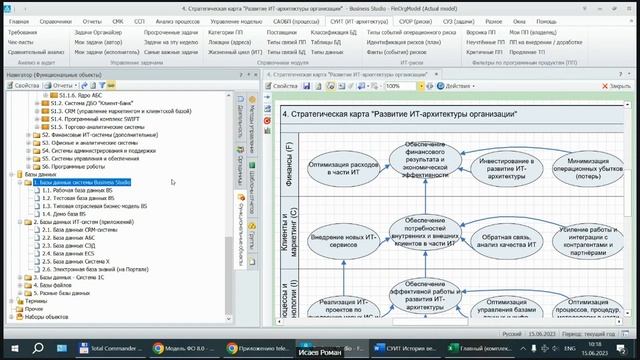Click the page icon after the save button
Screen dimensions: 640x360
tap(318, 86)
